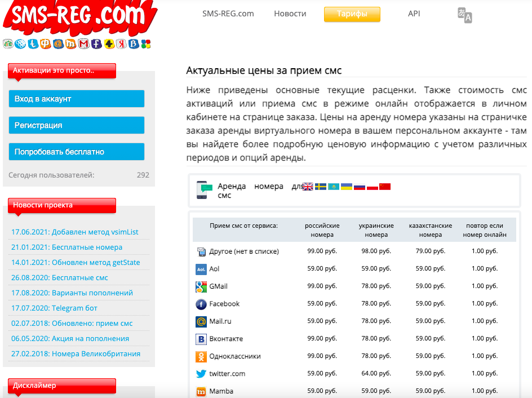This screenshot has width=532, height=398.
Task: Open news: 26.08.2020 Бесплатные смс
Action: coord(60,277)
